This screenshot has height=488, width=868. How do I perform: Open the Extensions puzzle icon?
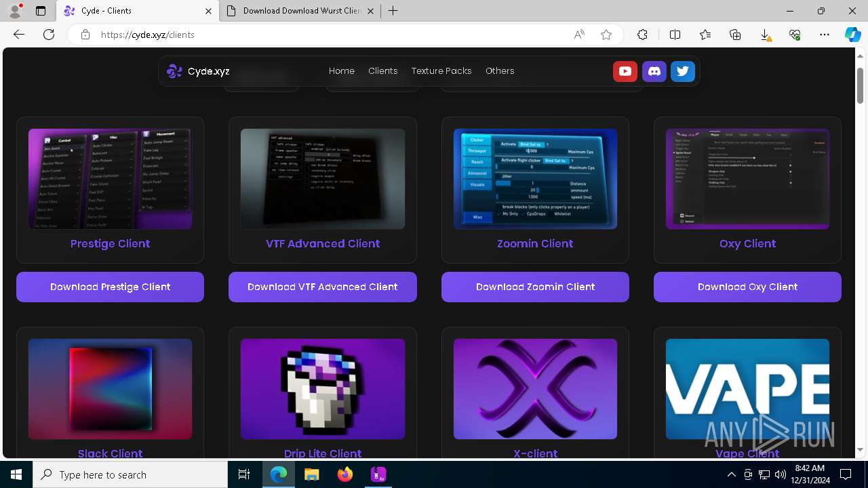(x=642, y=35)
